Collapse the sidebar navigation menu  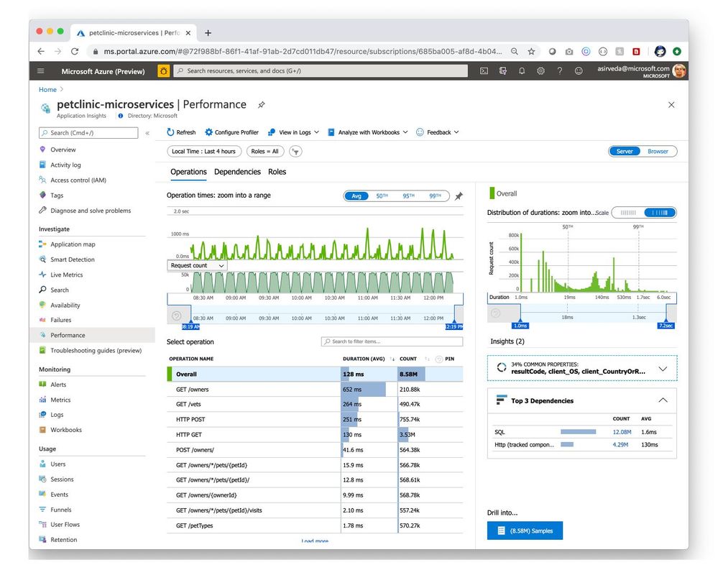pyautogui.click(x=147, y=133)
